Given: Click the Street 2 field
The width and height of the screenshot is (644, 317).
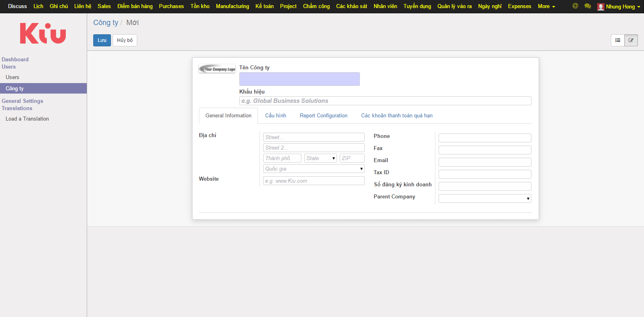Looking at the screenshot, I should pyautogui.click(x=314, y=148).
